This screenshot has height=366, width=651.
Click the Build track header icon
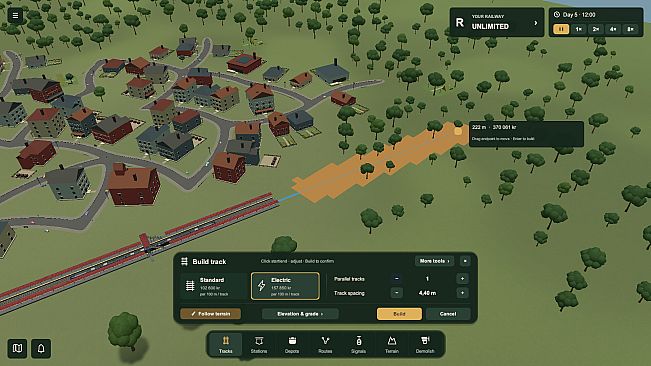pos(185,261)
